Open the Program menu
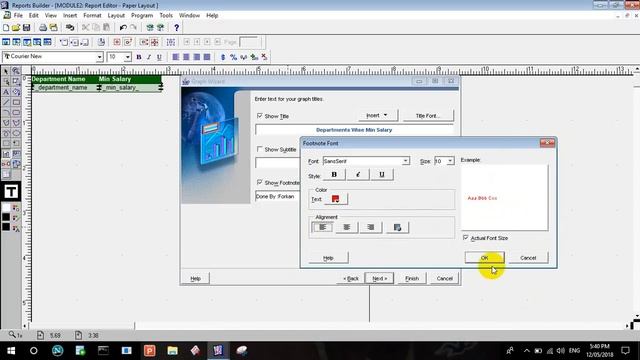This screenshot has width=640, height=360. click(142, 15)
